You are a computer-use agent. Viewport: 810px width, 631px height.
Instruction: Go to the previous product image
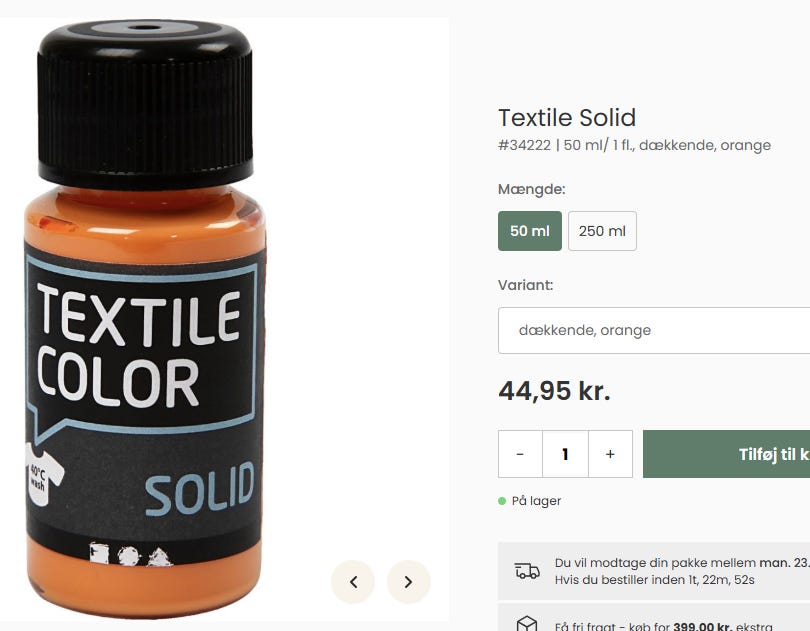click(353, 582)
